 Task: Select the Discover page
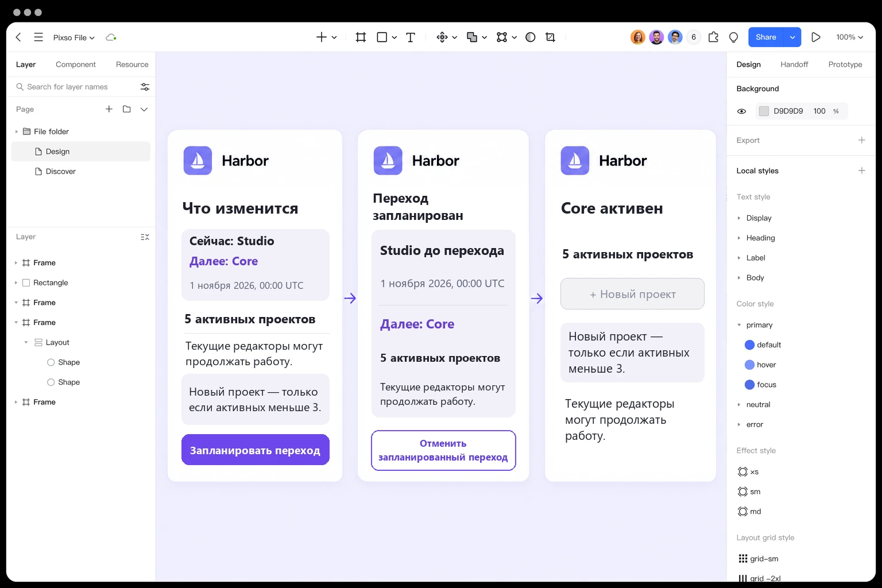pos(80,172)
